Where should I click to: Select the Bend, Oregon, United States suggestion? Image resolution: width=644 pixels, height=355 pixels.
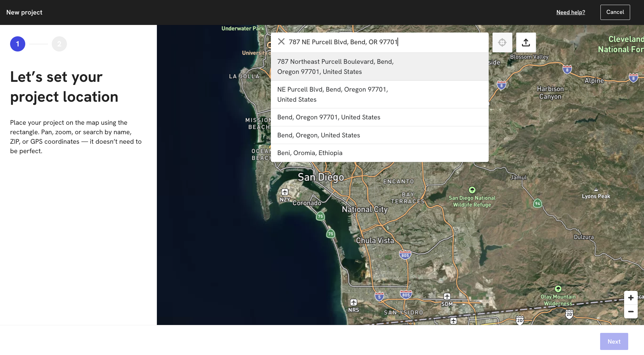(319, 135)
